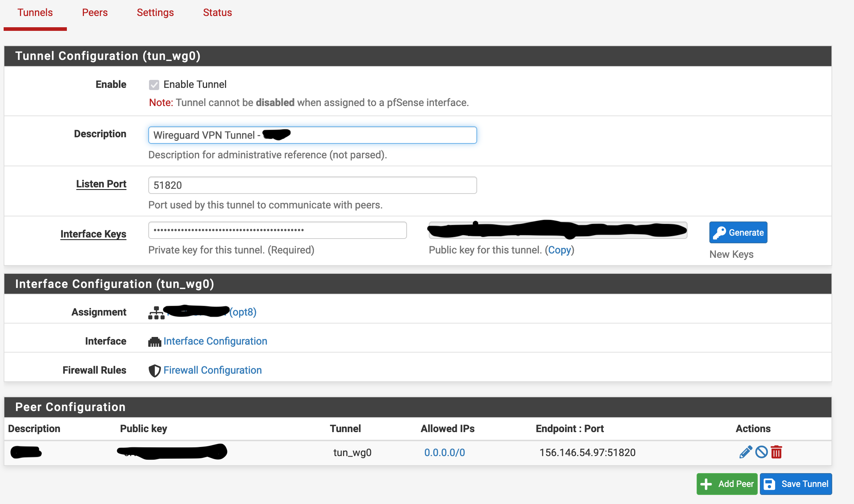The image size is (854, 504).
Task: Toggle the Enable Tunnel checkbox
Action: point(154,85)
